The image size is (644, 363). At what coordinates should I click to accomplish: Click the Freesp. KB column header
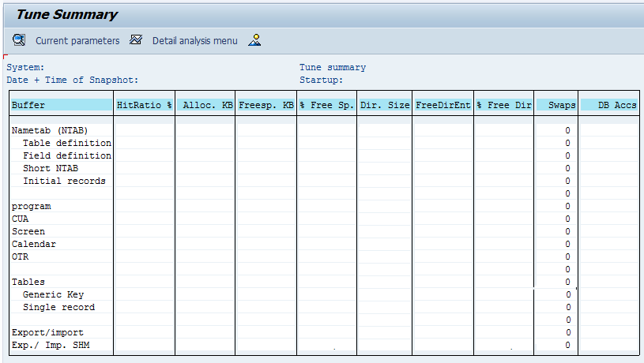[266, 105]
